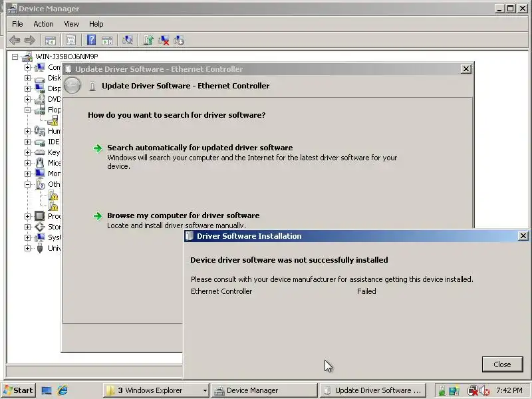Click Scan for hardware changes icon
The height and width of the screenshot is (399, 532).
pyautogui.click(x=128, y=40)
